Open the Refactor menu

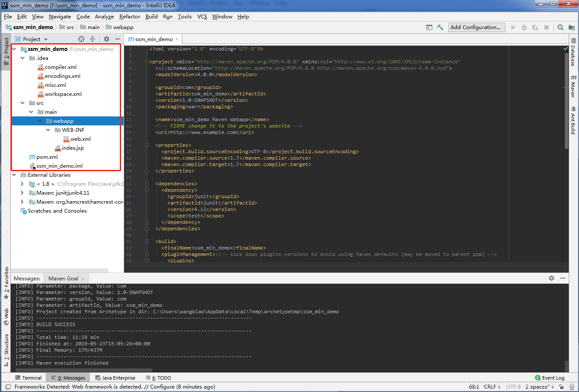130,16
